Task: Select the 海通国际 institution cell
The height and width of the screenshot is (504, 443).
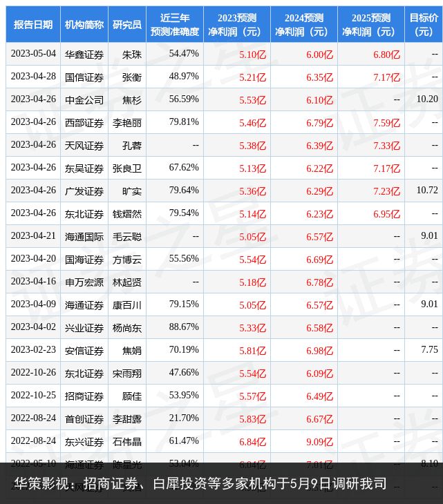Action: point(84,237)
